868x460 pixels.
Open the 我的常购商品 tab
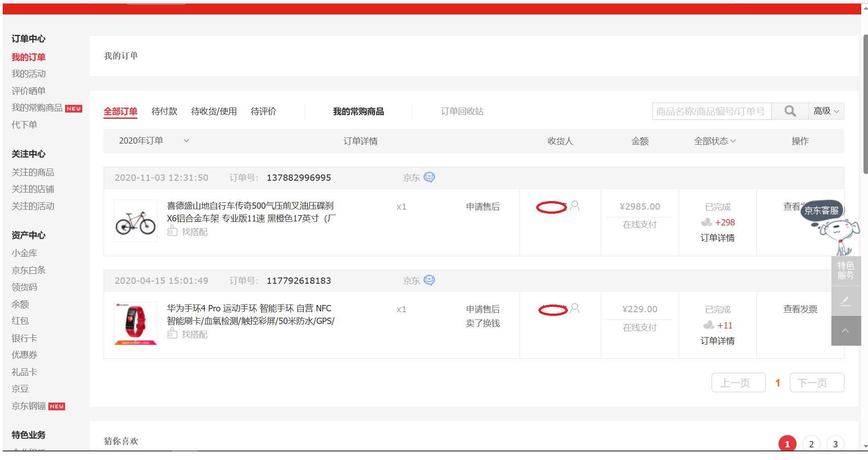(x=359, y=111)
